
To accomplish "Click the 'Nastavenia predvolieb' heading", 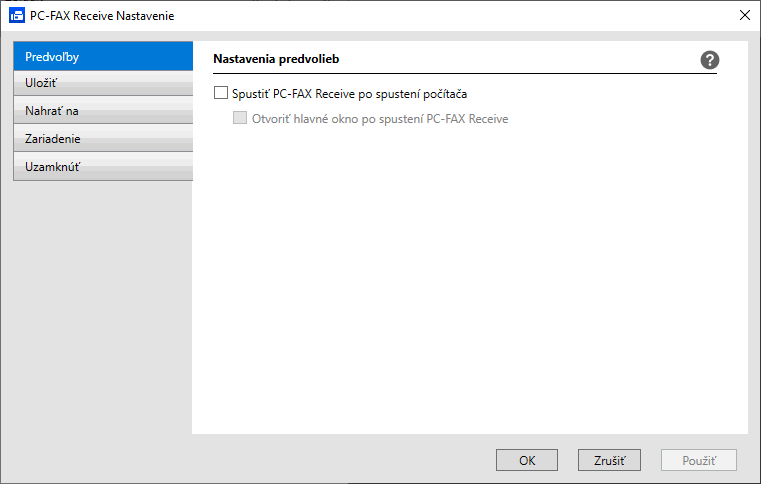I will [276, 59].
